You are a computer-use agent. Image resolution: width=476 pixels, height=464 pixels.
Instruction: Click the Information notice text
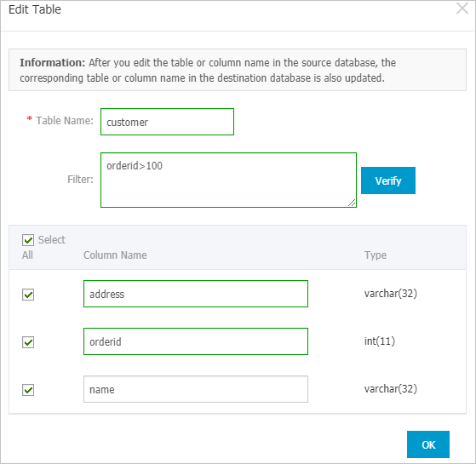pos(208,70)
